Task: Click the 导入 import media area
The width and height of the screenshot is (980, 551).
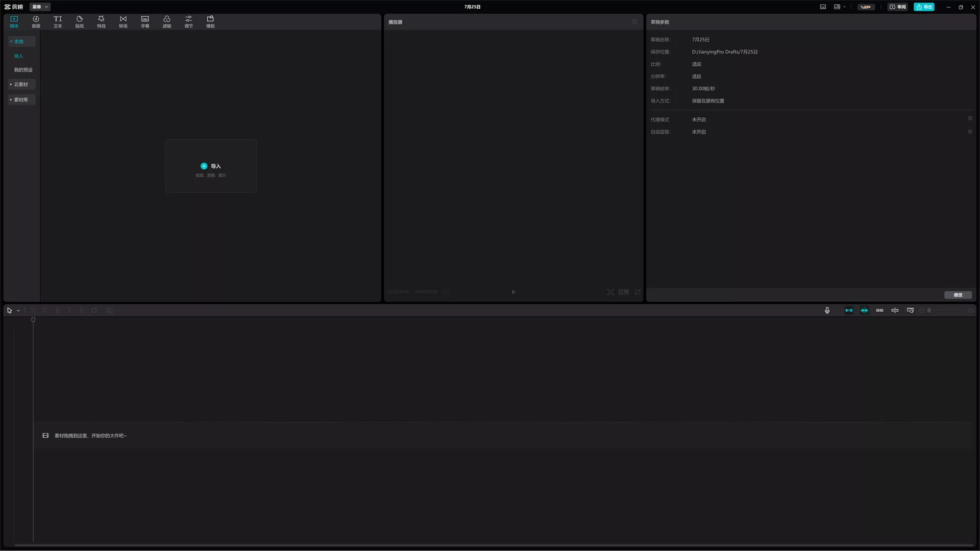Action: pyautogui.click(x=210, y=166)
